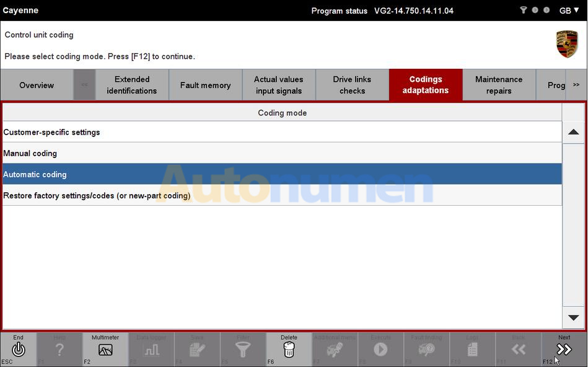The height and width of the screenshot is (367, 588).
Task: Click the scroll up arrow button
Action: pos(573,132)
